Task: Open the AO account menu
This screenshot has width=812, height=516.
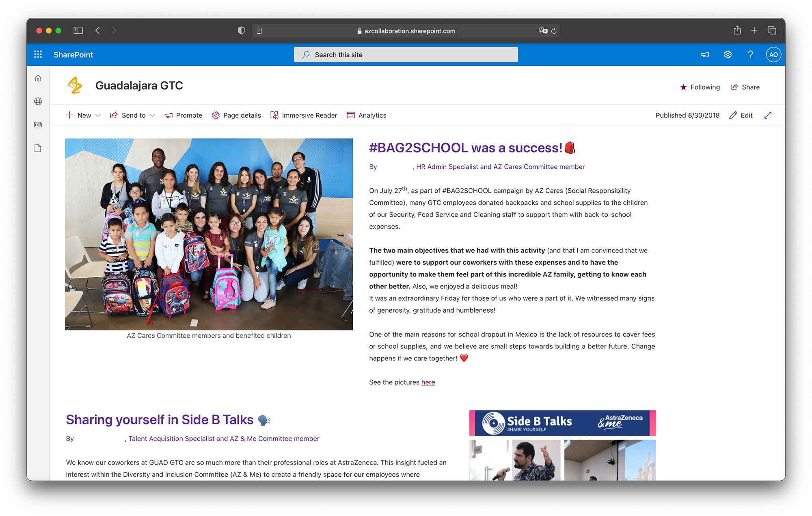Action: [773, 54]
